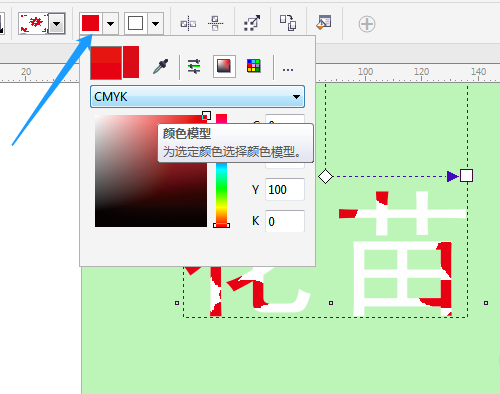The width and height of the screenshot is (500, 394).
Task: Click the circled plus quick customize button
Action: point(367,24)
